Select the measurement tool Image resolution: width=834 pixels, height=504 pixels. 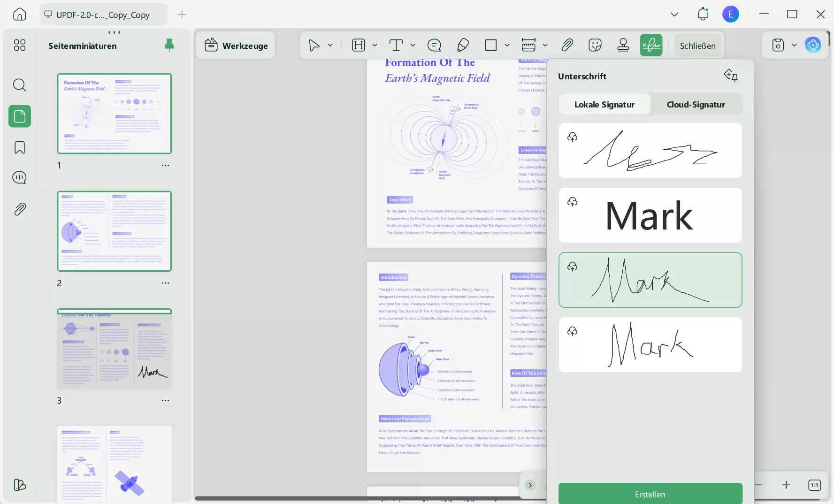tap(528, 45)
